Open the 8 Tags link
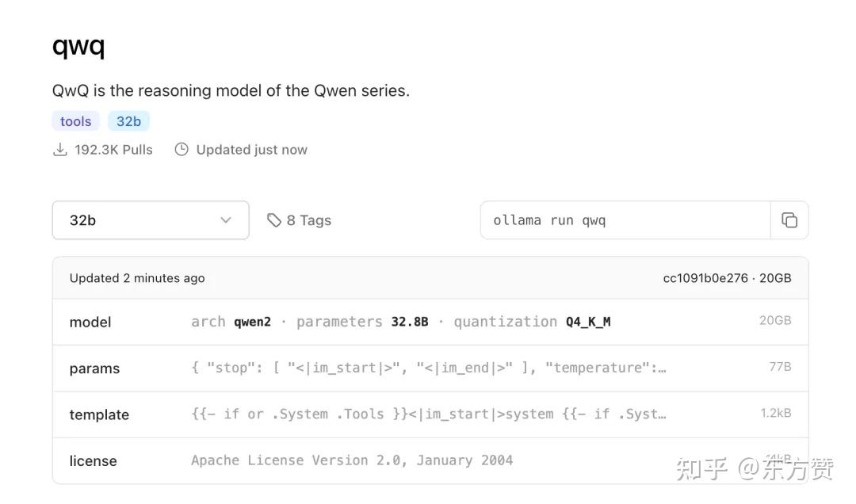 pyautogui.click(x=308, y=220)
